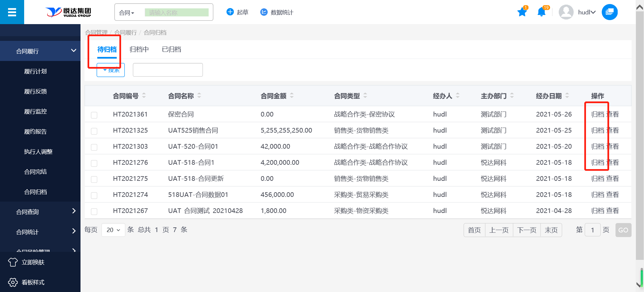This screenshot has width=644, height=292.
Task: Click the blue windows icon at top right
Action: (609, 12)
